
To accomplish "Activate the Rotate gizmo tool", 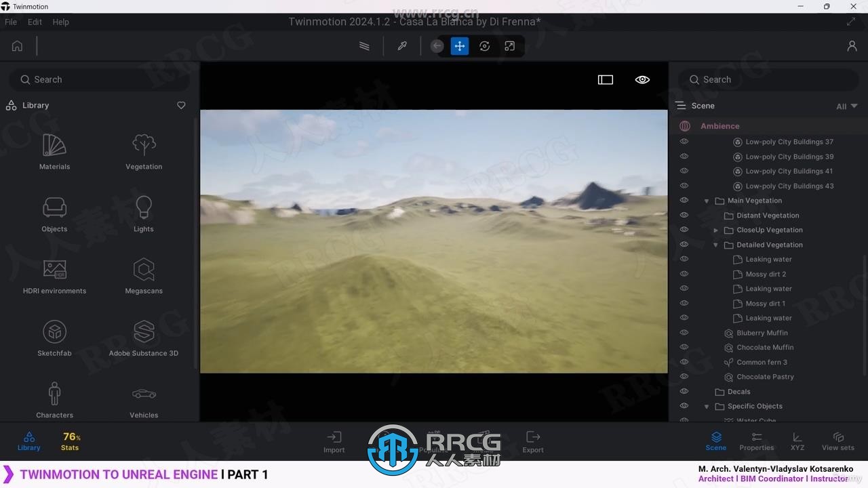I will tap(484, 46).
